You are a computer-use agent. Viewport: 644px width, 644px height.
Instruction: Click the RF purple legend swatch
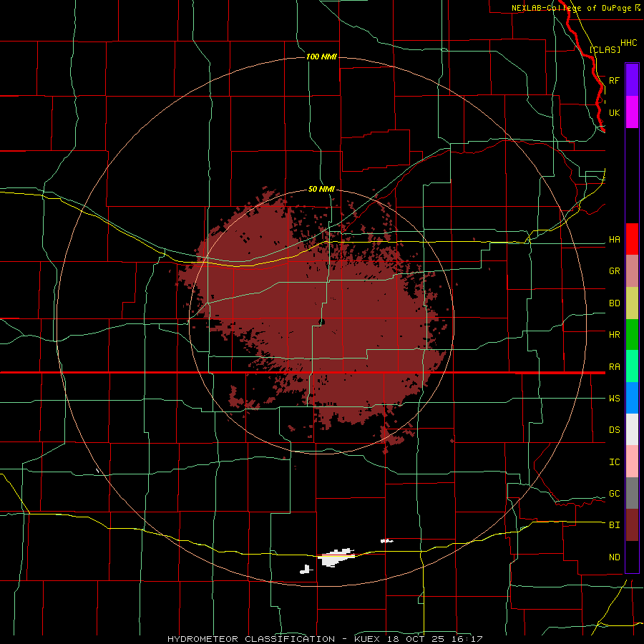632,80
